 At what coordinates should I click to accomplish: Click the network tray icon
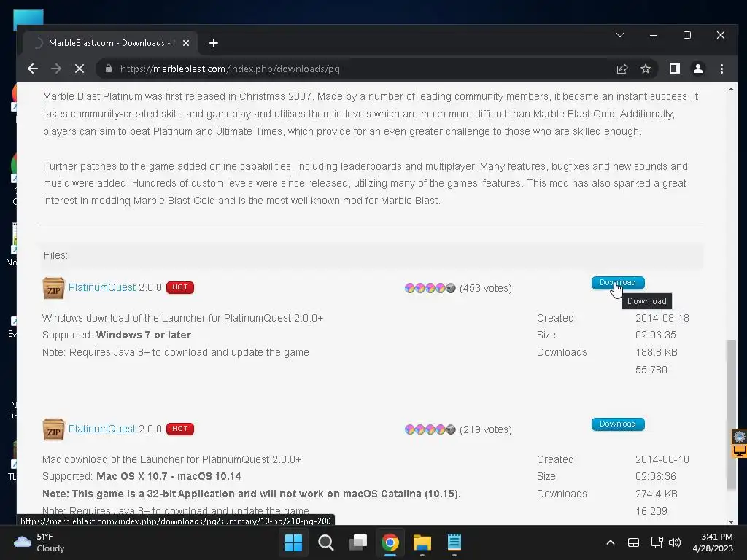tap(657, 542)
